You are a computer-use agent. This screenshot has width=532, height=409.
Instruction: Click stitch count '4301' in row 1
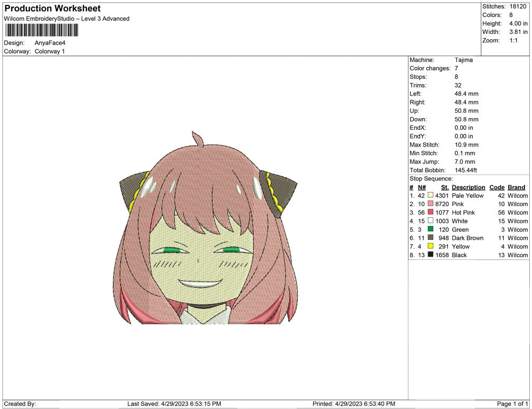click(442, 195)
